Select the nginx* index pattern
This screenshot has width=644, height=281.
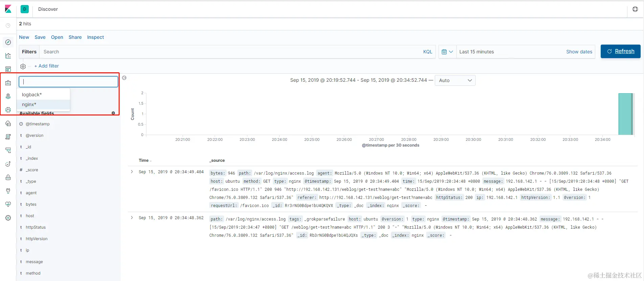tap(43, 104)
